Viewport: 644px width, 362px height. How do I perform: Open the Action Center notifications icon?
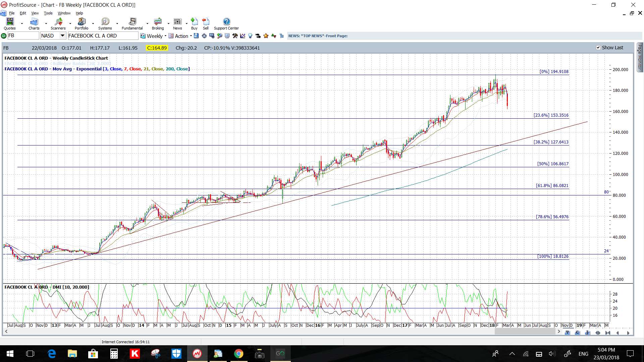[x=630, y=354]
